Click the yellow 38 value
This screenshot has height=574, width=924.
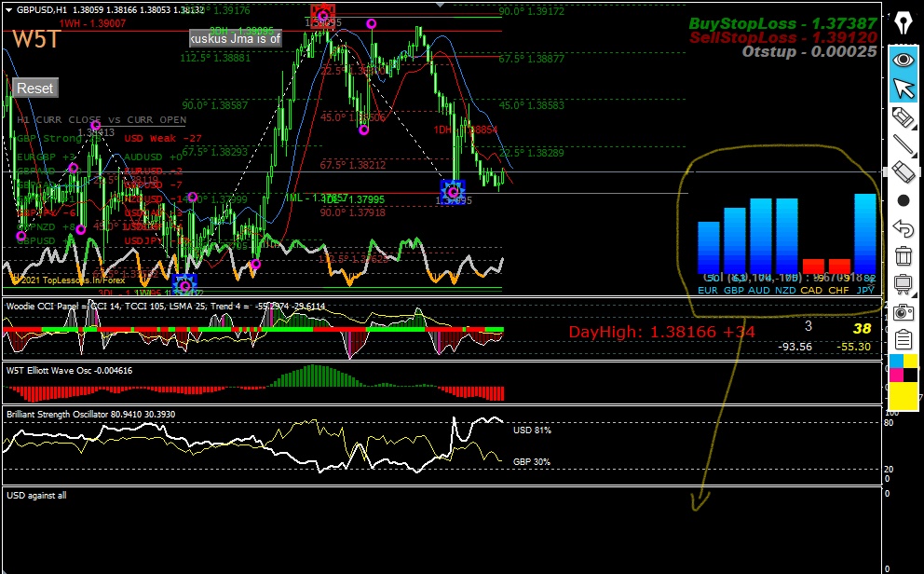pyautogui.click(x=862, y=329)
